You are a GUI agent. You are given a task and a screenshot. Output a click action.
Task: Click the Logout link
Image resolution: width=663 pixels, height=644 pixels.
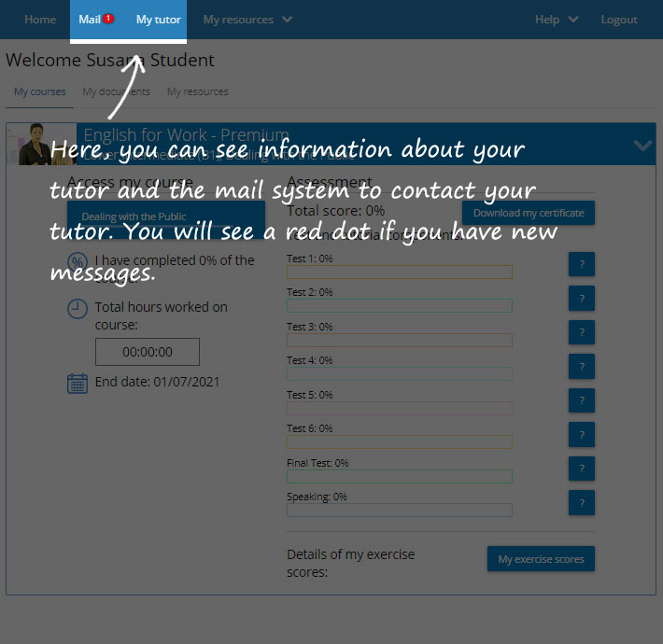coord(619,20)
